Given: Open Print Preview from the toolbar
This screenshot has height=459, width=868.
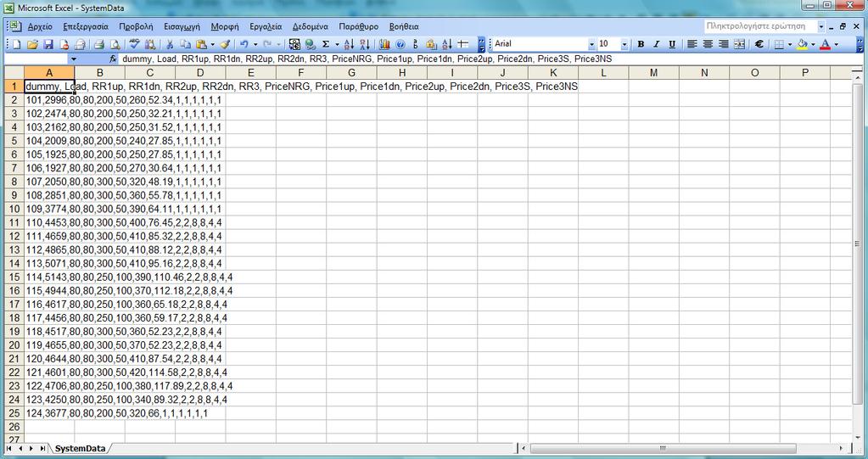Looking at the screenshot, I should tap(115, 44).
